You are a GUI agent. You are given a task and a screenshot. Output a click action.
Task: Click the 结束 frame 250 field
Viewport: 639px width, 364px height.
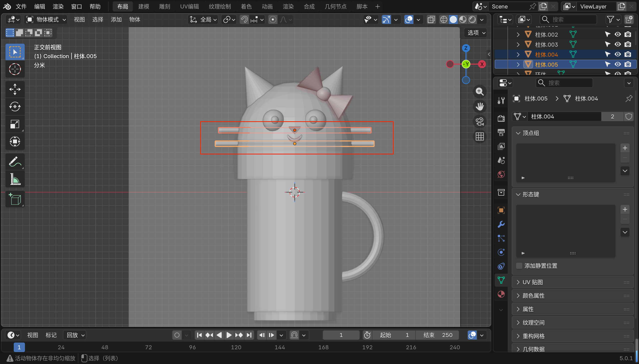(x=438, y=335)
